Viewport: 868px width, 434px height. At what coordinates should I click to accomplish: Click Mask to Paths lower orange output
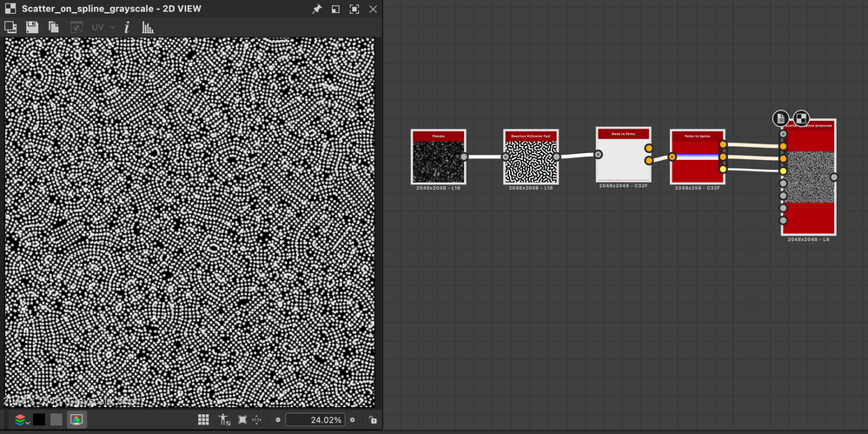649,161
